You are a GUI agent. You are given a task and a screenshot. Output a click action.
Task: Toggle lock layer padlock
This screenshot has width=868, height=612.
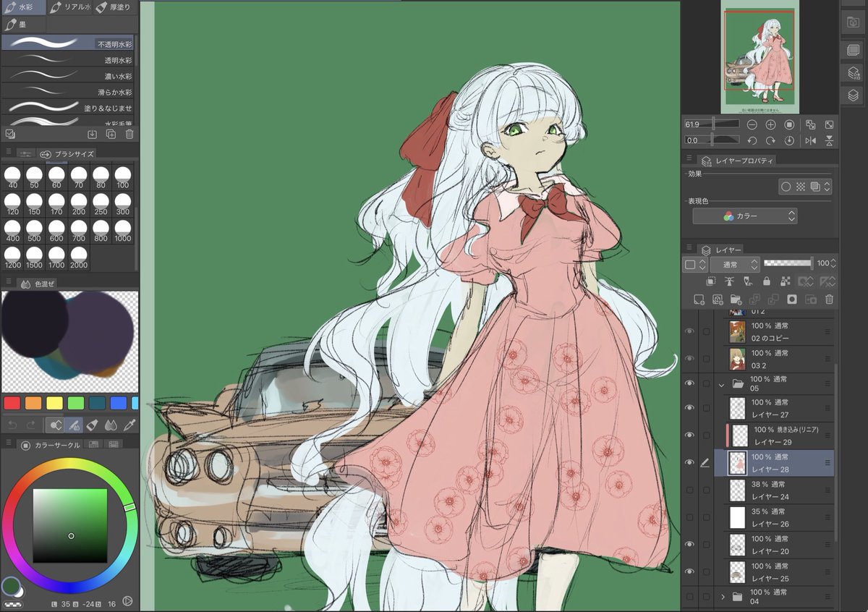pos(767,281)
